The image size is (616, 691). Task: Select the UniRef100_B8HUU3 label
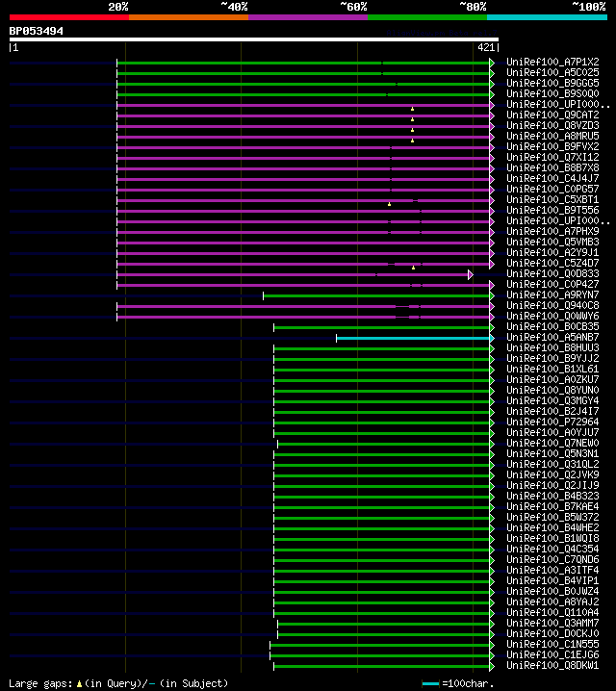click(552, 347)
